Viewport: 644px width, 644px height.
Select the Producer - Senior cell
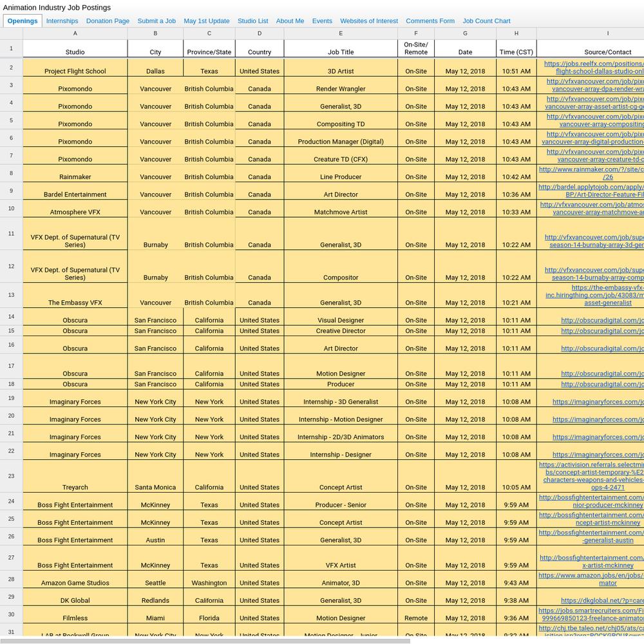pos(341,502)
